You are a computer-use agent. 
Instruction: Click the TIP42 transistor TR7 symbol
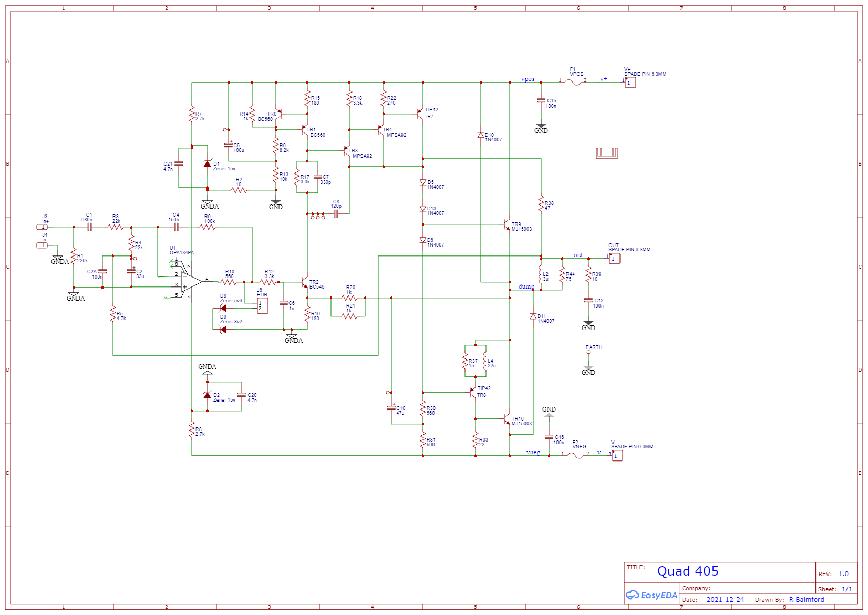pos(420,113)
